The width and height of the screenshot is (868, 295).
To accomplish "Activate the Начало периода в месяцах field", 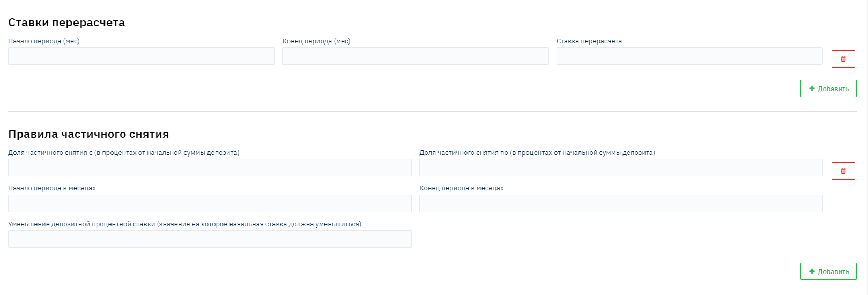I will pos(210,204).
